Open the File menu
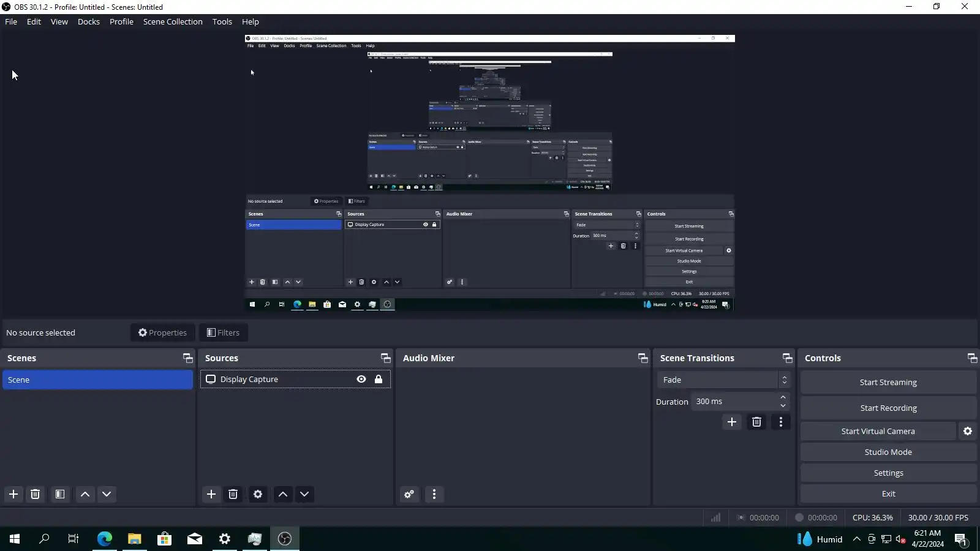 tap(11, 21)
